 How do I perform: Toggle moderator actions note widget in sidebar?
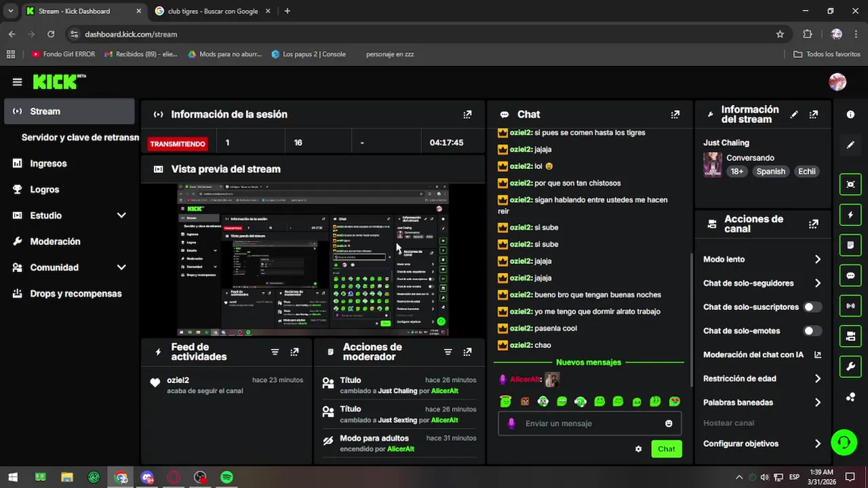[x=850, y=245]
